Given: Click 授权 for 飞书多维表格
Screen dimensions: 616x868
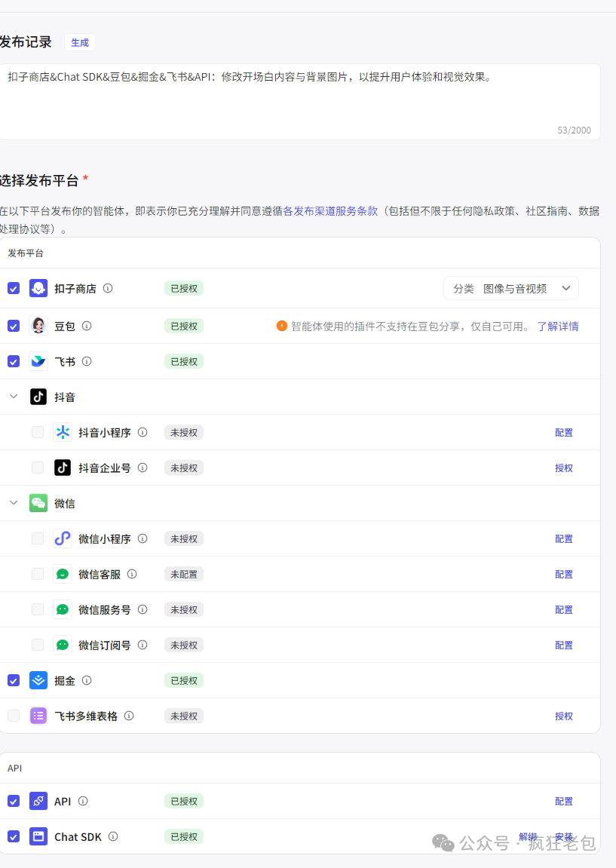Looking at the screenshot, I should 563,716.
